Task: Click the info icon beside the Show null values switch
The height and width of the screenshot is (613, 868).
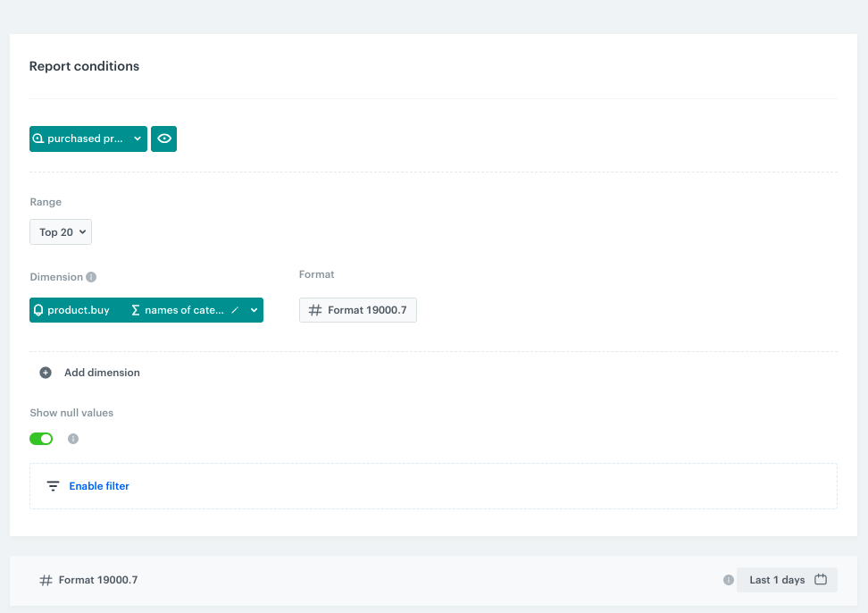Action: pos(72,439)
